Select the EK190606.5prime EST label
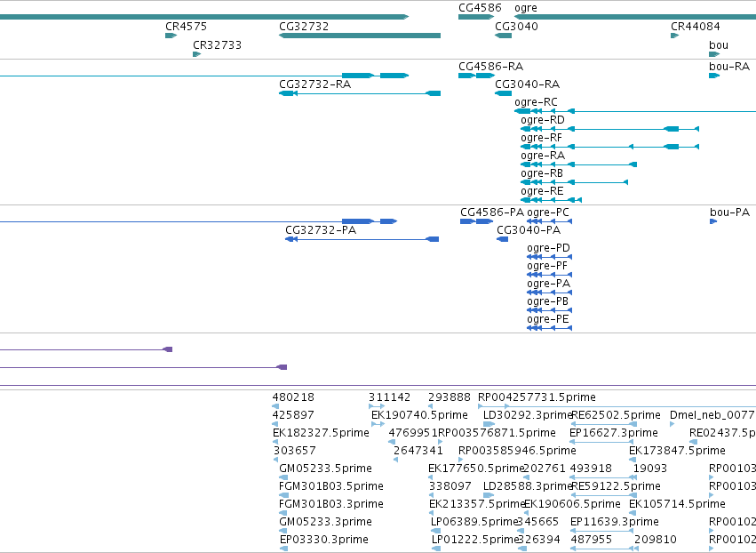The width and height of the screenshot is (756, 553). [572, 505]
